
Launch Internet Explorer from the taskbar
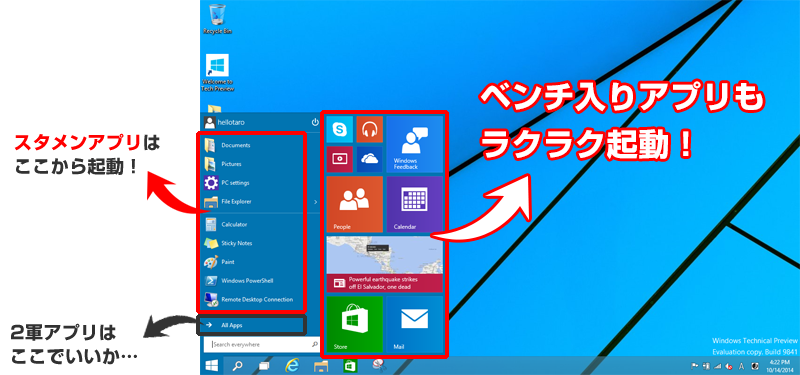(x=292, y=365)
